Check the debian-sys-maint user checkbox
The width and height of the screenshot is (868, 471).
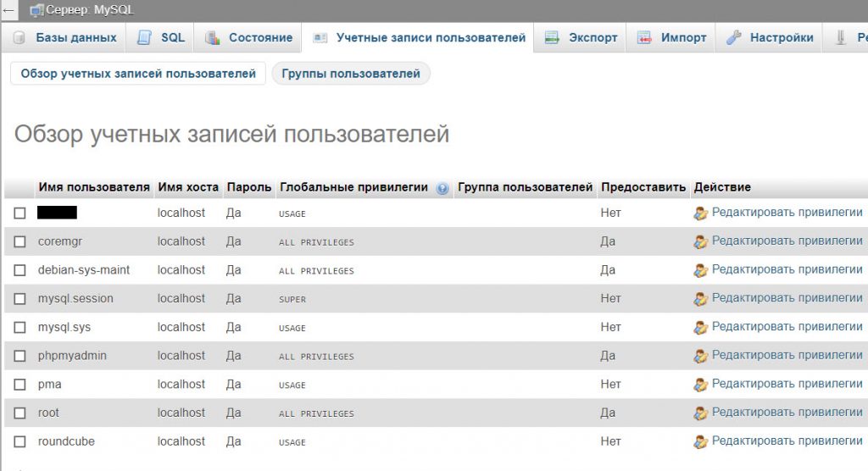pyautogui.click(x=20, y=270)
